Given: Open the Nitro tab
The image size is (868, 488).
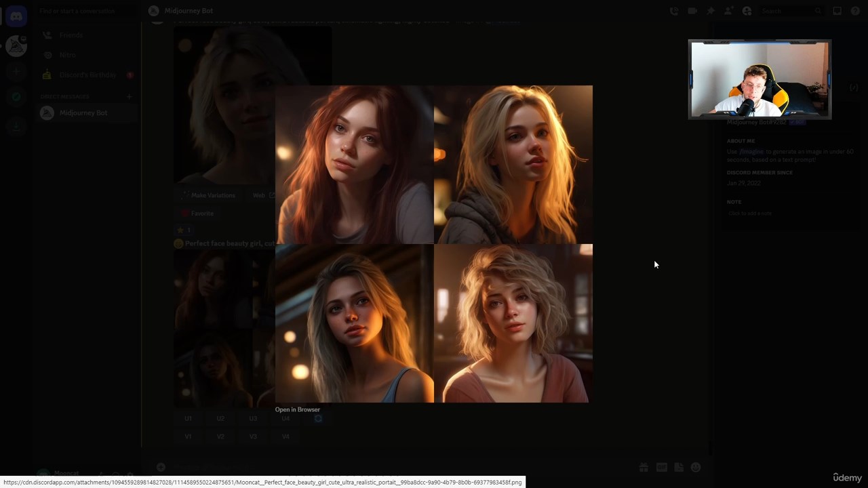Looking at the screenshot, I should click(x=85, y=55).
